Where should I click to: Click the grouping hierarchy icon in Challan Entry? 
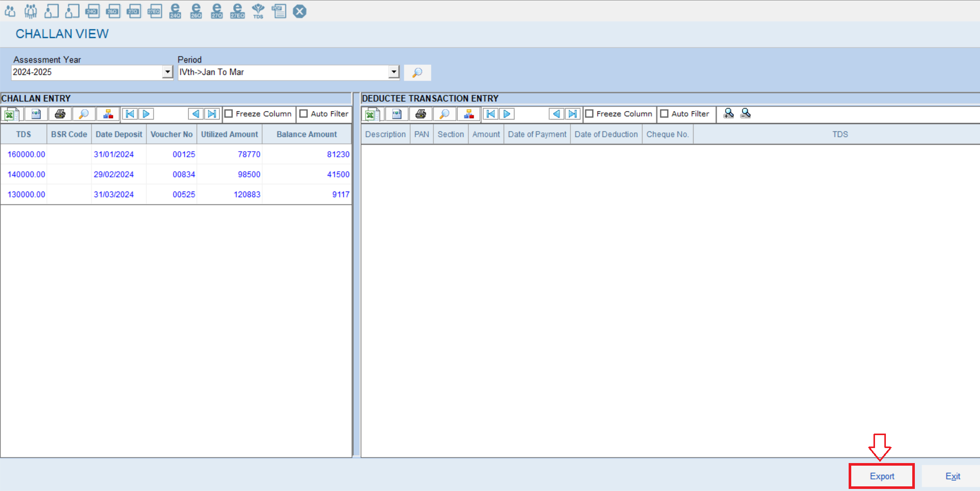108,114
